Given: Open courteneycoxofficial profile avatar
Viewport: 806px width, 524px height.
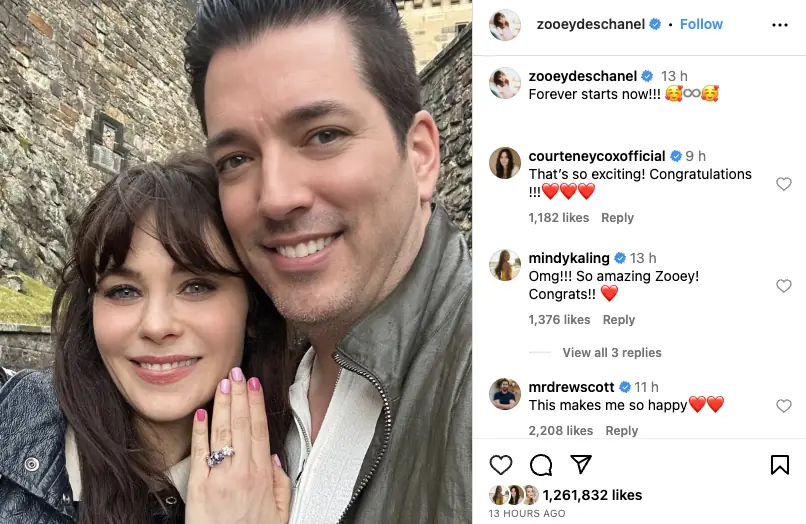Looking at the screenshot, I should coord(505,163).
